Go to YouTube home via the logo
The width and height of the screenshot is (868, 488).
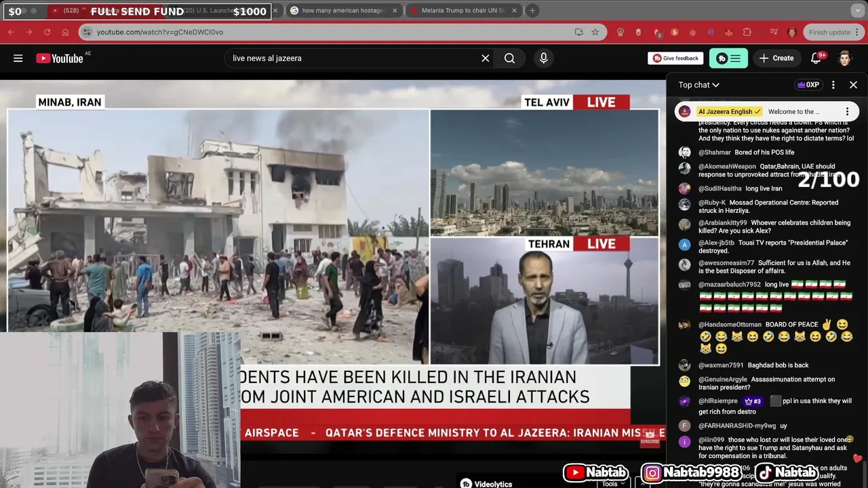[60, 58]
